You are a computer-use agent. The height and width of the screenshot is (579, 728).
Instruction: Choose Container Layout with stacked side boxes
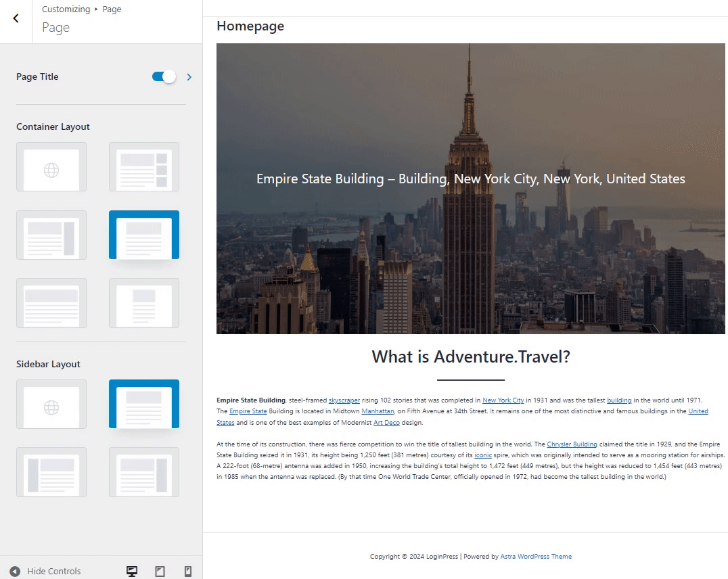tap(144, 166)
